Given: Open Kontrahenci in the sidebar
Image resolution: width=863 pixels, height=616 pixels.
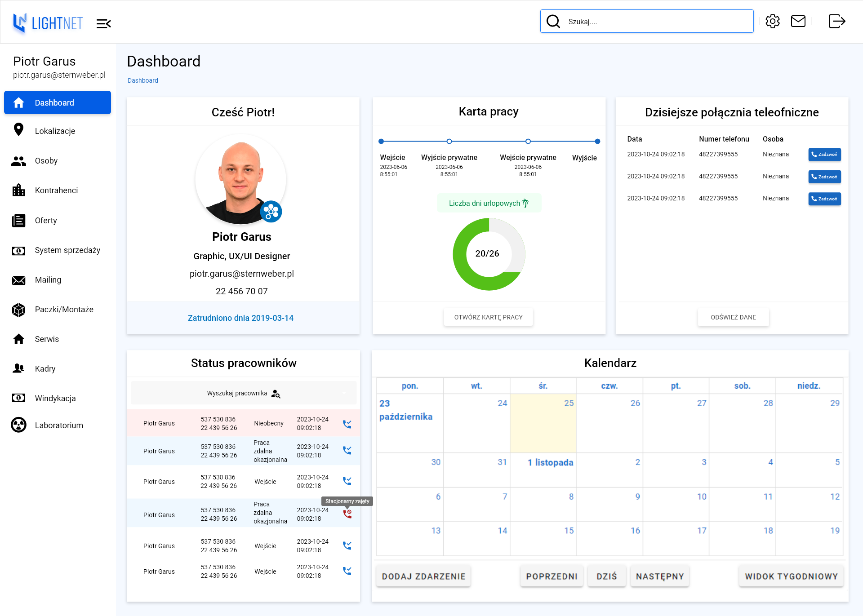Looking at the screenshot, I should click(x=56, y=191).
